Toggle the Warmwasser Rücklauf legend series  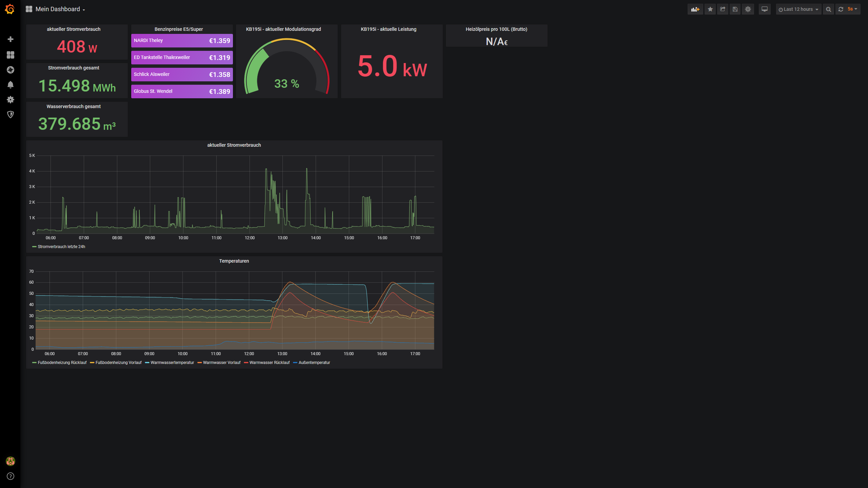click(270, 363)
